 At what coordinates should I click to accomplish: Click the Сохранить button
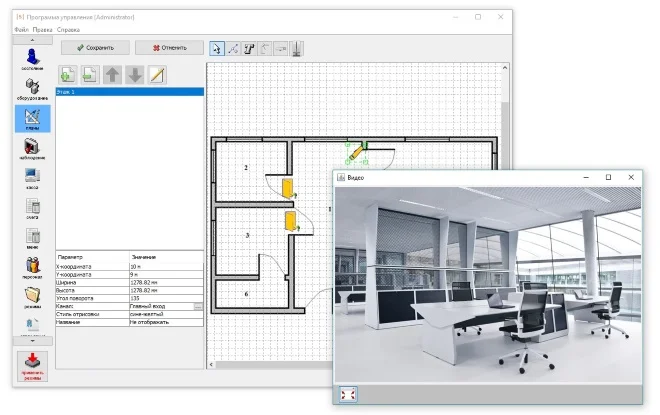tap(94, 47)
